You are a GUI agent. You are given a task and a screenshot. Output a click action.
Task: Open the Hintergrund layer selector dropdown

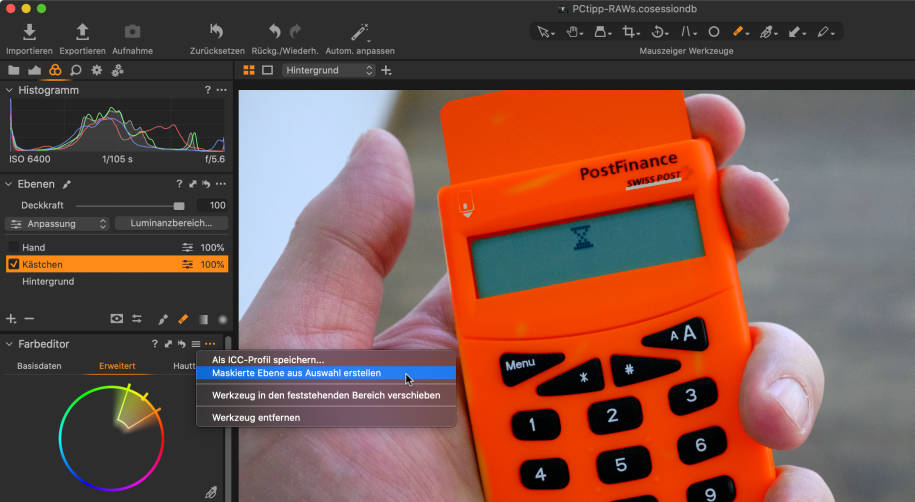pyautogui.click(x=329, y=70)
